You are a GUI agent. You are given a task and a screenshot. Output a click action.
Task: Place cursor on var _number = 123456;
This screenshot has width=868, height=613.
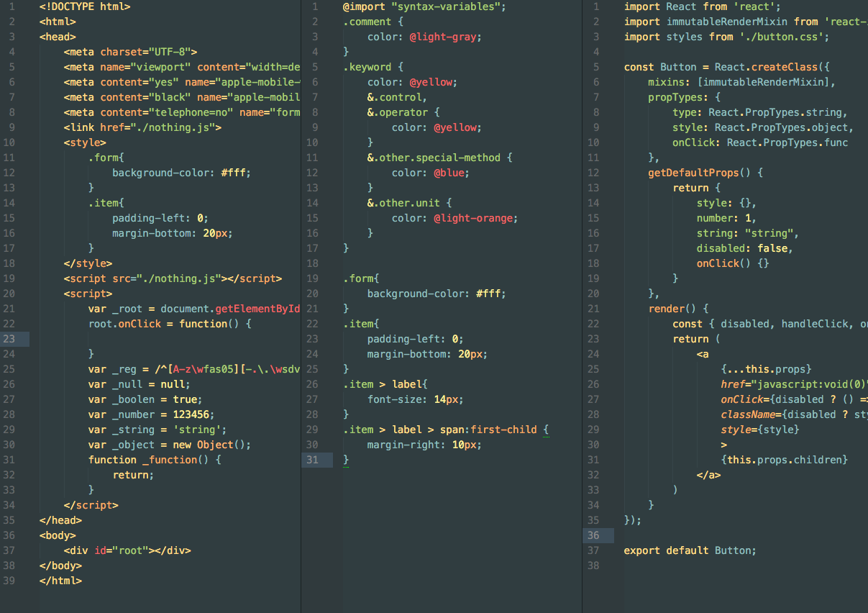(x=152, y=414)
